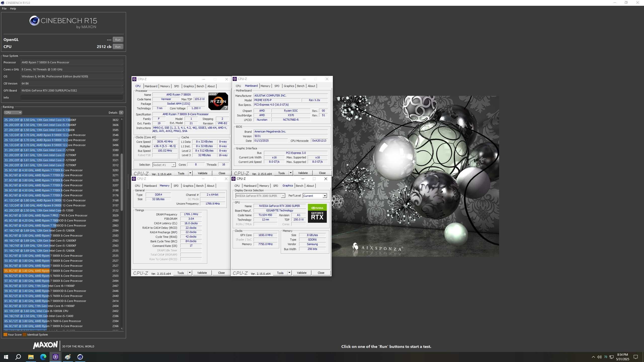The image size is (644, 362).
Task: Open network icon in system tray
Action: pyautogui.click(x=612, y=357)
